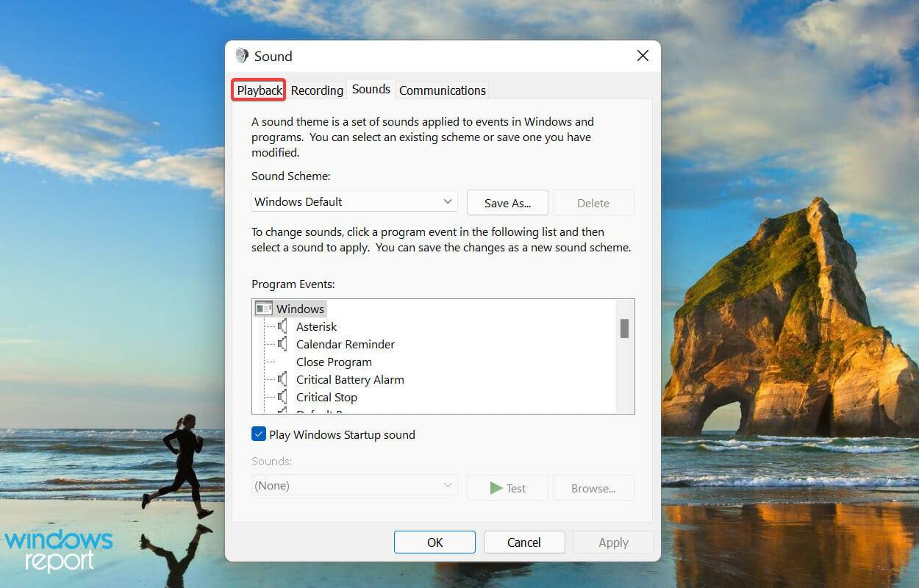Image resolution: width=919 pixels, height=588 pixels.
Task: Click the speaker icon beside Critical Stop
Action: coord(285,397)
